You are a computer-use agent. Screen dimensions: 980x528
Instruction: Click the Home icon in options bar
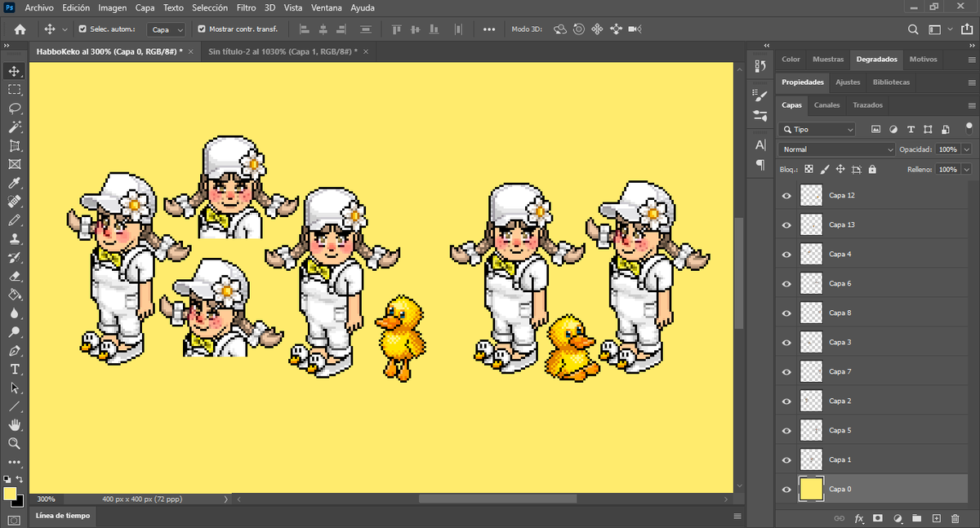point(20,29)
